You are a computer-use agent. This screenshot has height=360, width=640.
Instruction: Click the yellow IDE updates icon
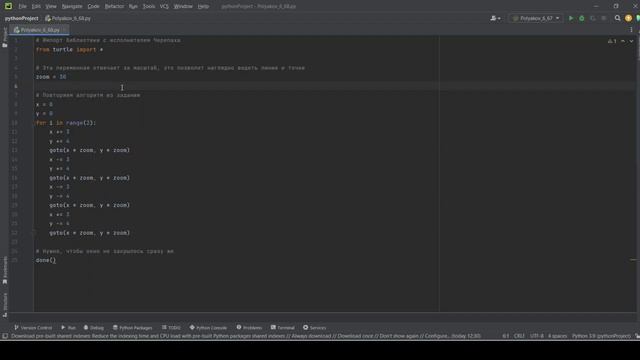click(x=628, y=18)
